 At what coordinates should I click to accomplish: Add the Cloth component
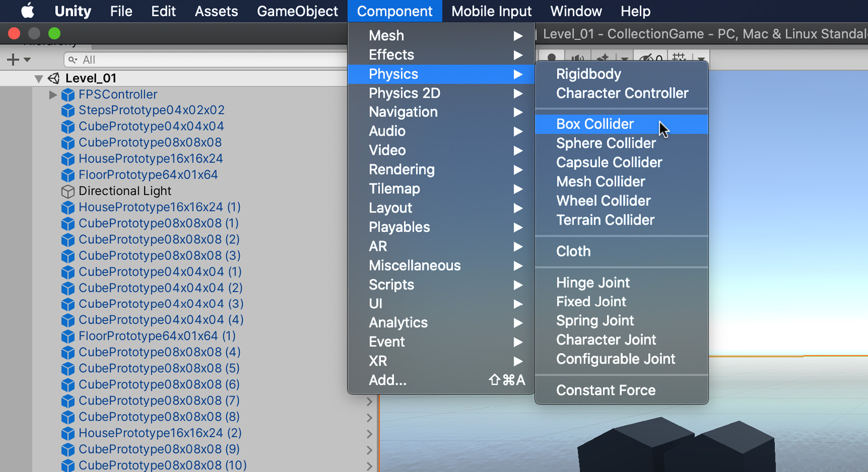[x=621, y=252]
